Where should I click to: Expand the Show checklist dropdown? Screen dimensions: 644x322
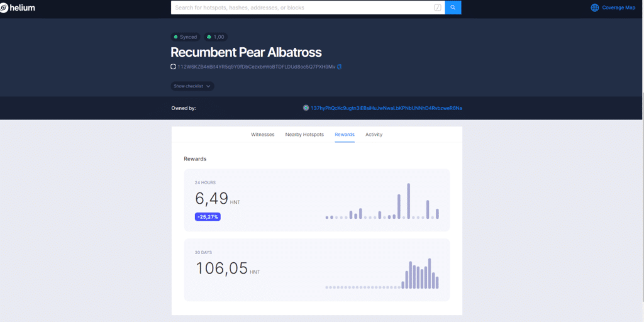tap(192, 86)
